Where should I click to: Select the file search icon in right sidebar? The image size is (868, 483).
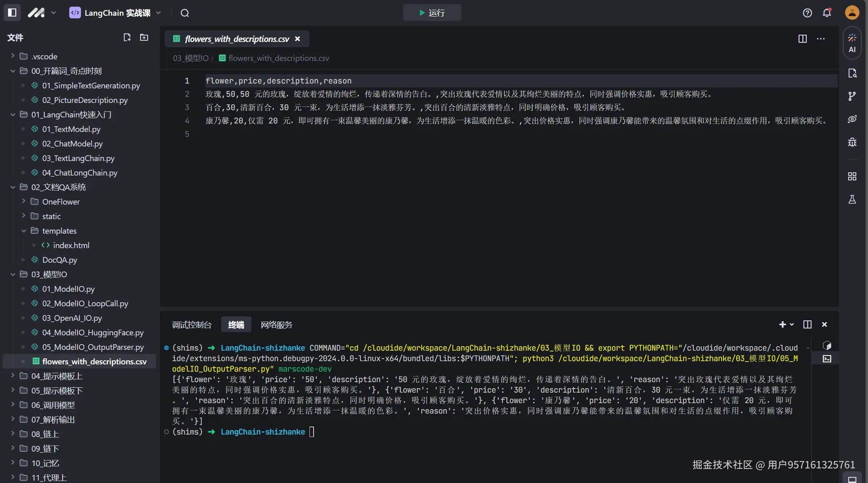pyautogui.click(x=852, y=73)
